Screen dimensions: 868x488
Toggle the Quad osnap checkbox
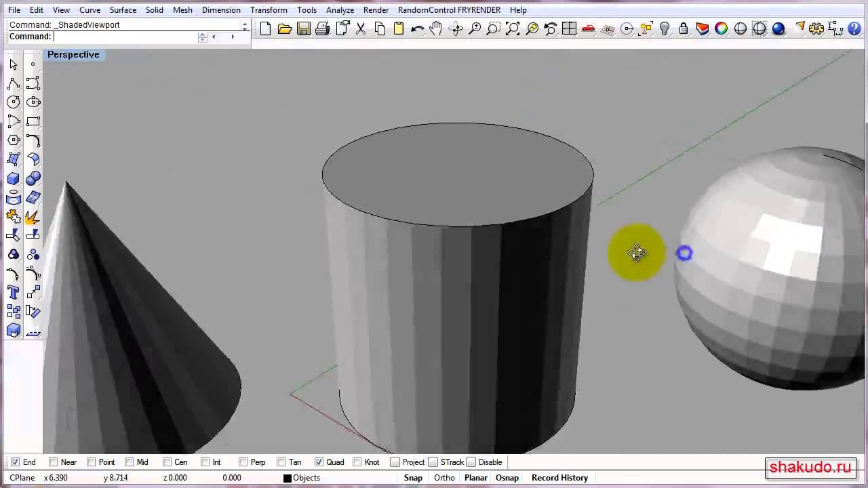pos(319,462)
